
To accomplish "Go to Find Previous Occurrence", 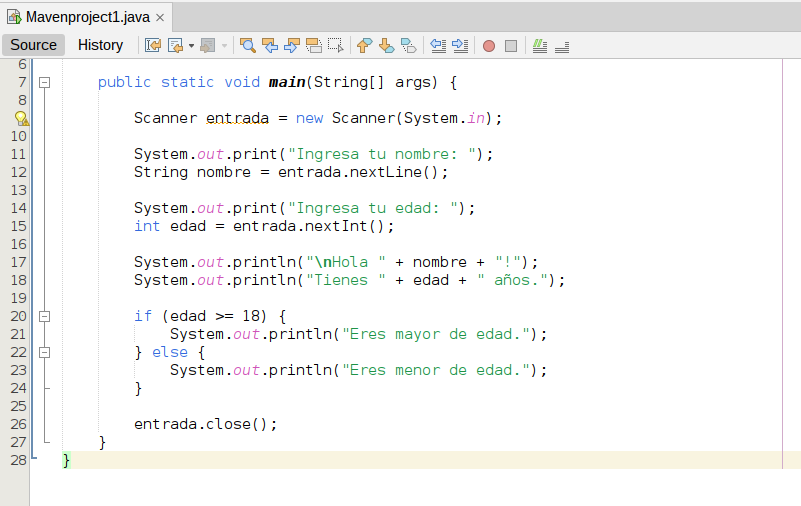I will [x=270, y=45].
